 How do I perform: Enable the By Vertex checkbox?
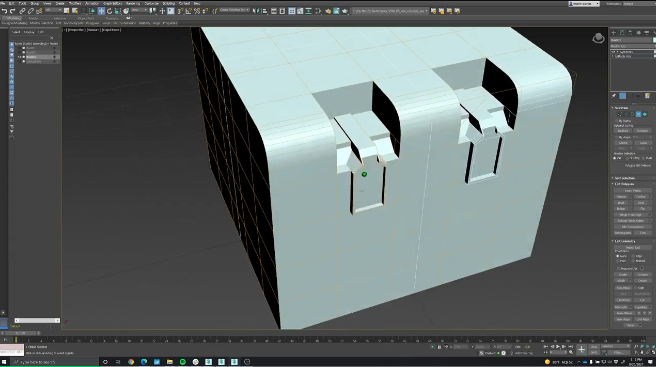click(x=616, y=121)
